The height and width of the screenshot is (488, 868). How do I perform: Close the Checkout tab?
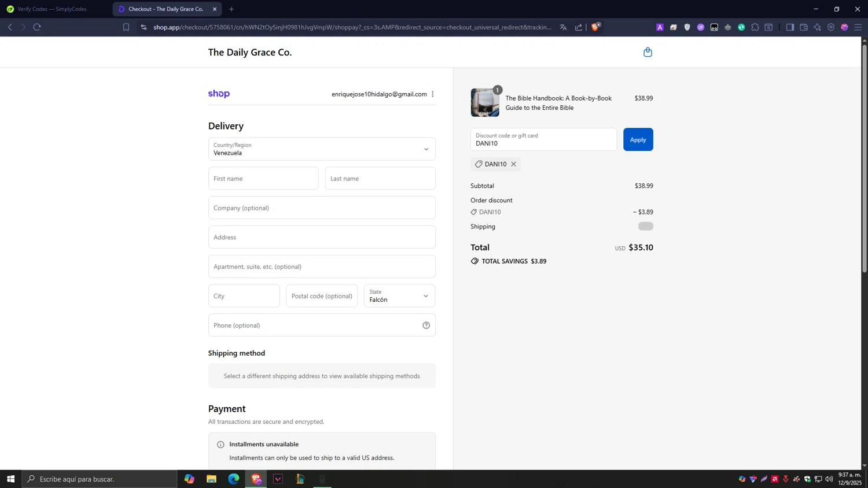click(x=215, y=9)
